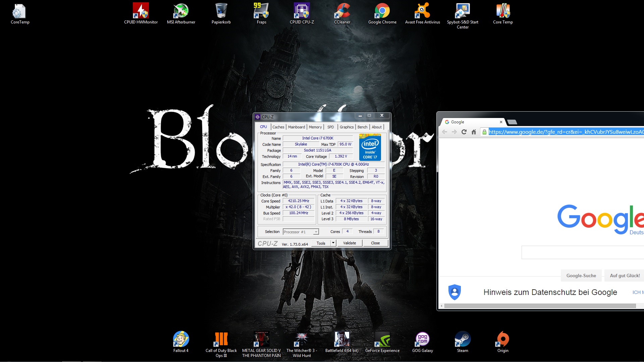Open GeForce Experience desktop icon
This screenshot has height=362, width=644.
pos(382,342)
